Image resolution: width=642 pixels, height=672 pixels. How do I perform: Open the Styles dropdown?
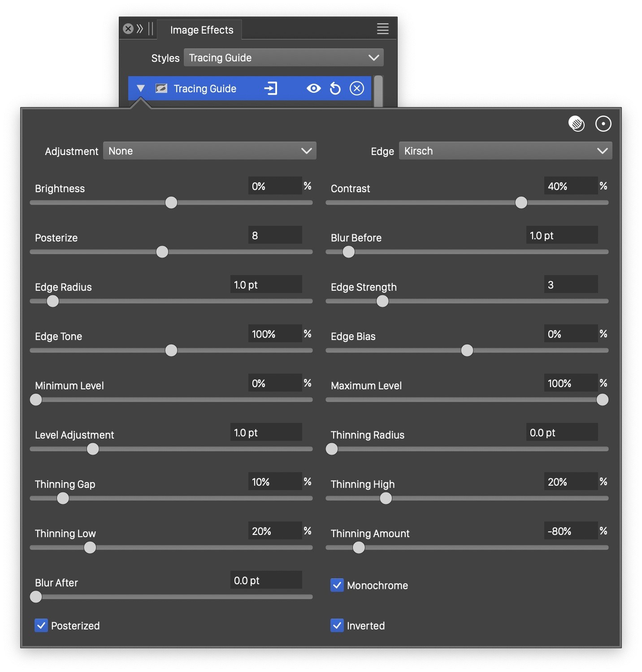[x=283, y=58]
